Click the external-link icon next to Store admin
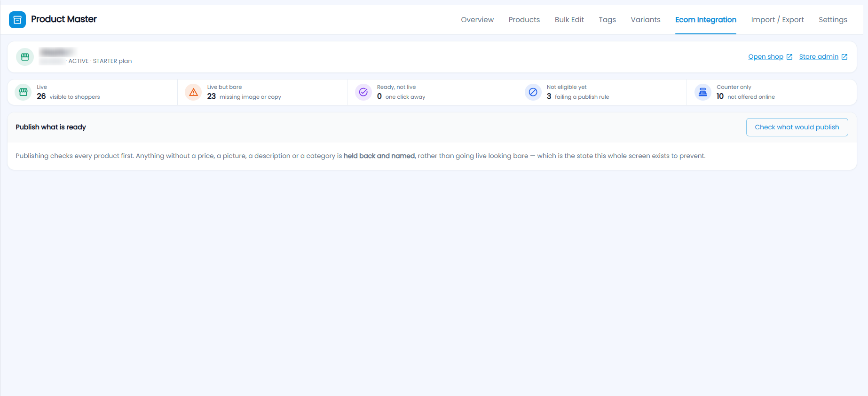The image size is (868, 396). [844, 57]
